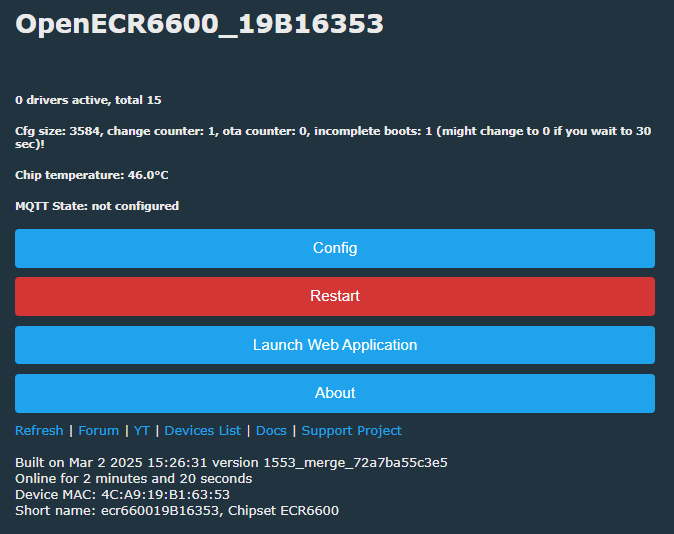Click the Support Project link
This screenshot has width=674, height=534.
point(351,430)
